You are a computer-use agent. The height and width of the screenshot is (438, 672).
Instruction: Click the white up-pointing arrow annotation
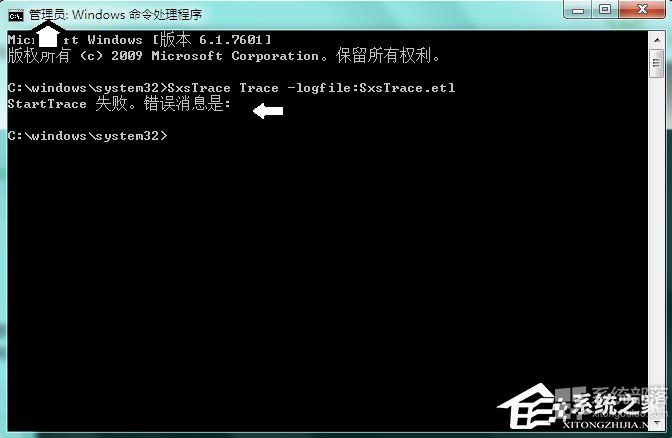(x=48, y=36)
